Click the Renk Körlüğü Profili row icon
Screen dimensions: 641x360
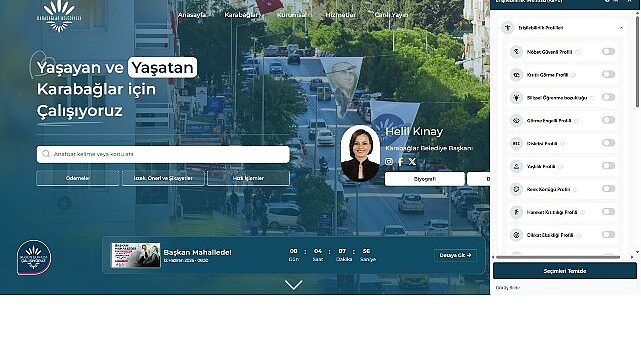(x=516, y=189)
